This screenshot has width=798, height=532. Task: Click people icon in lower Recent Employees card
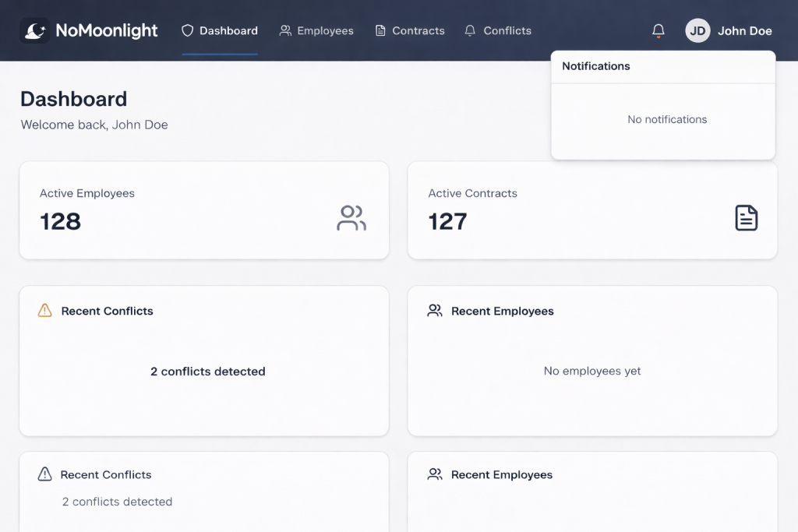tap(435, 474)
